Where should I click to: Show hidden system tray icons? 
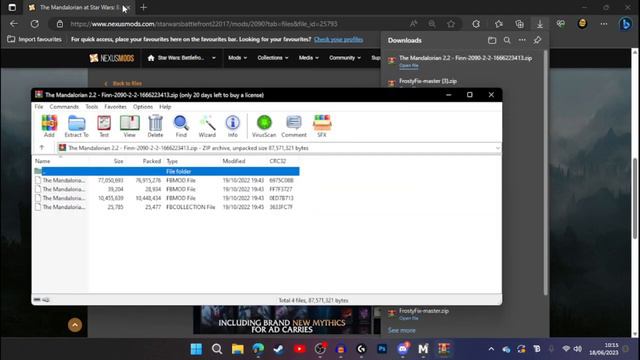491,349
